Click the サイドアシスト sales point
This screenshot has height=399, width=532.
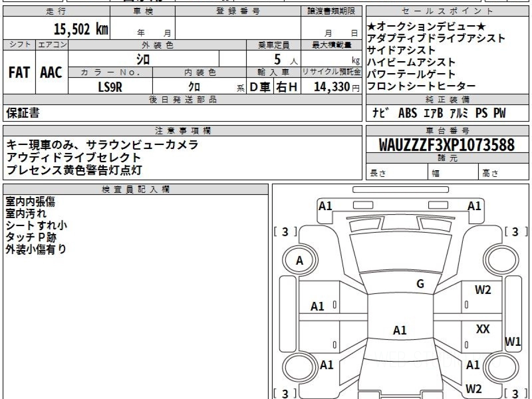point(402,50)
